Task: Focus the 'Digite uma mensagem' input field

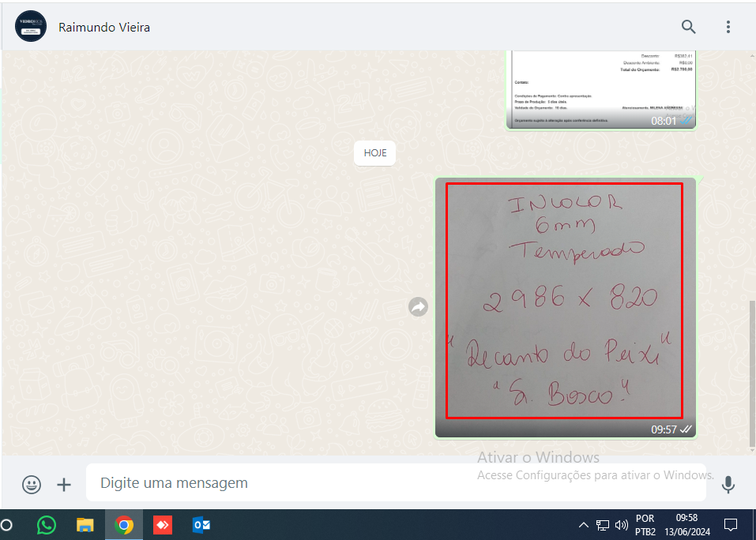Action: pos(396,482)
